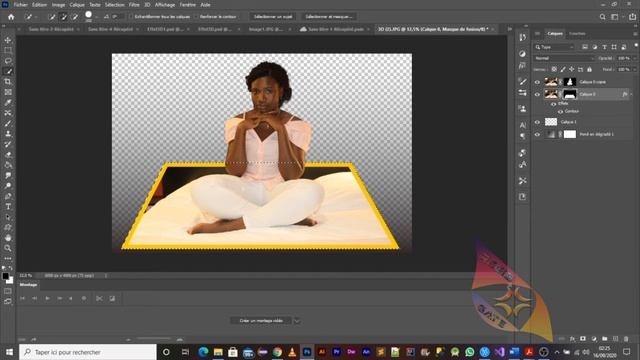
Task: Click the foreground color swatch
Action: coord(5,276)
